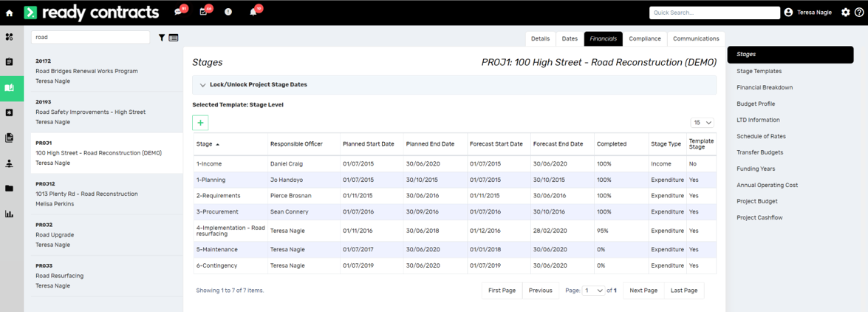868x312 pixels.
Task: Open the 6-Contingency stage row
Action: pyautogui.click(x=454, y=265)
